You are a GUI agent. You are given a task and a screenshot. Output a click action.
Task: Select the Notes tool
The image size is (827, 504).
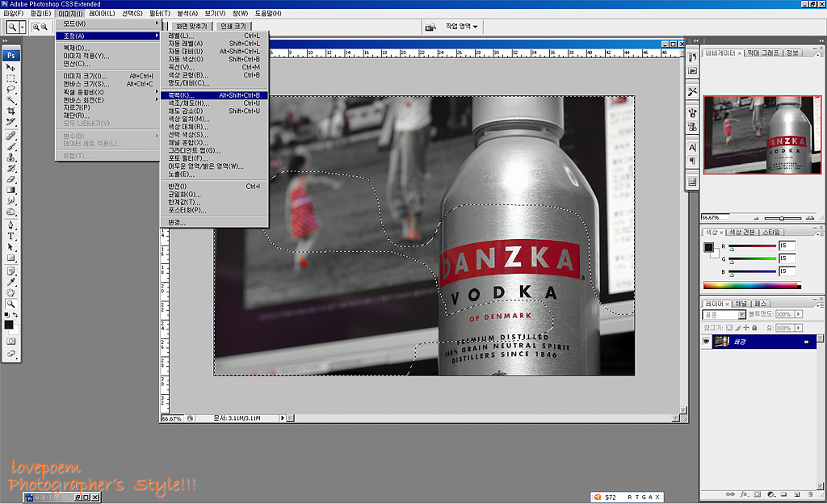[10, 271]
